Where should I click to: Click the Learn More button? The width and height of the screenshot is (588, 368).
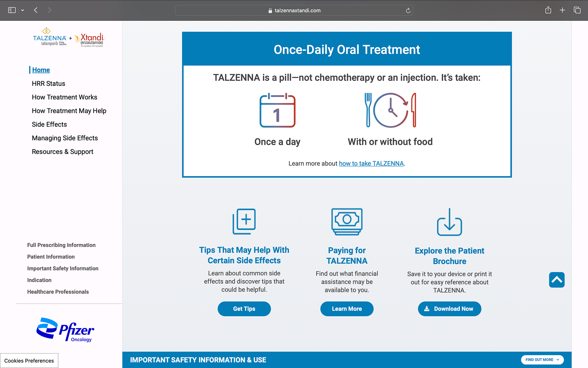(347, 309)
